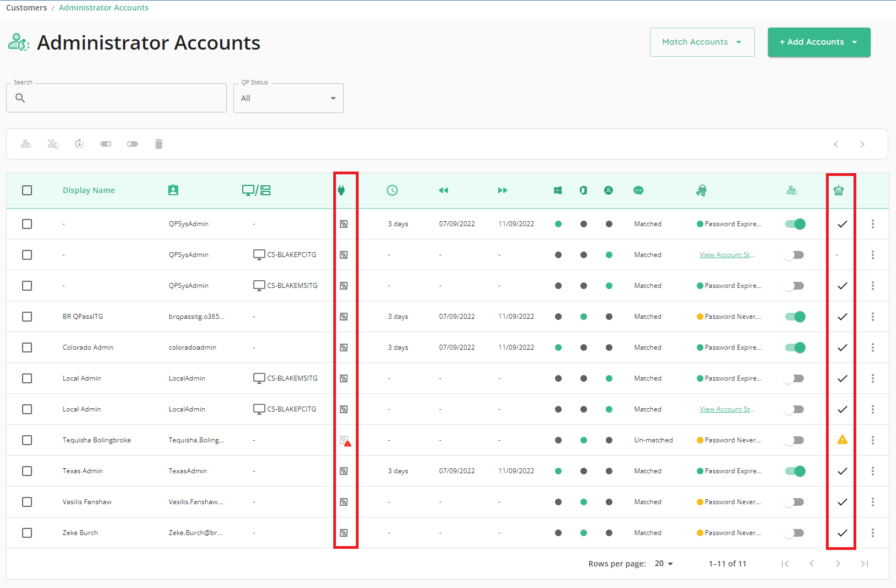Jump to the first page
The image size is (896, 588).
[x=785, y=564]
